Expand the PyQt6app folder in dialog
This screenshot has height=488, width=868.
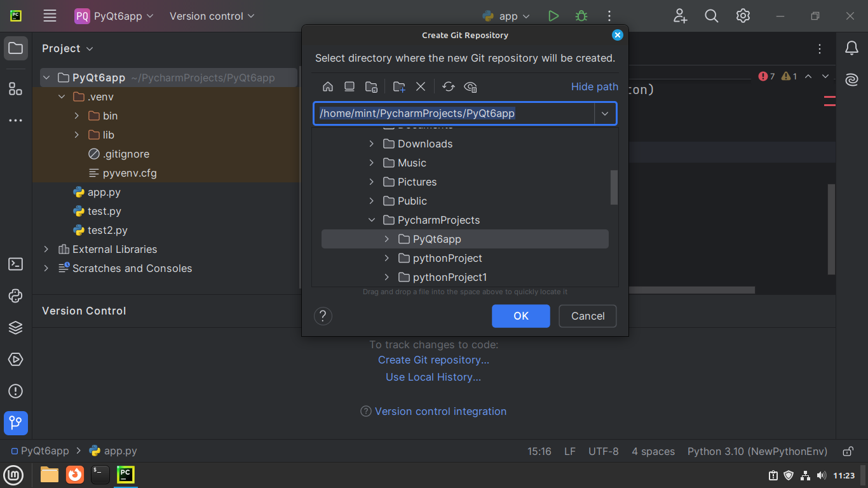tap(387, 240)
